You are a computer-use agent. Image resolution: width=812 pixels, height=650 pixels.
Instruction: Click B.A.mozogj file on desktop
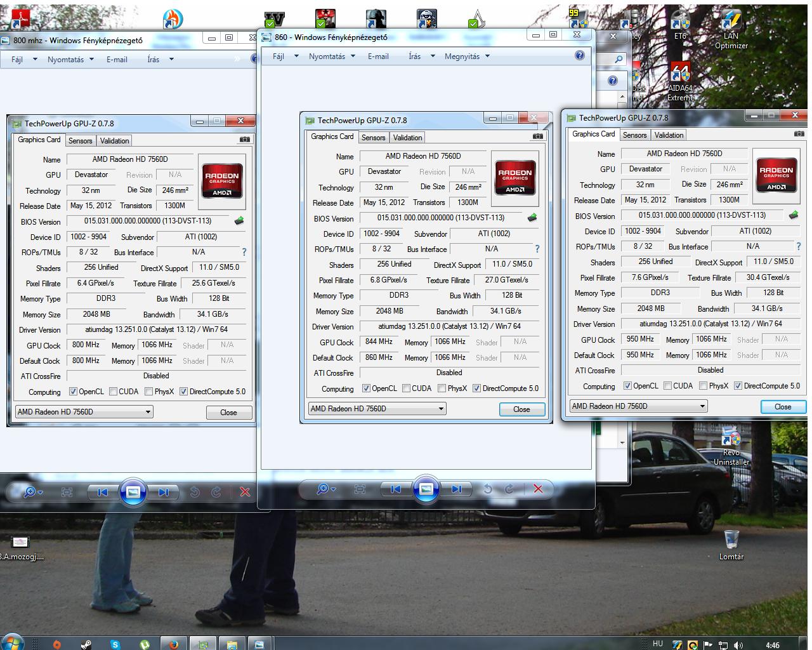tap(22, 548)
